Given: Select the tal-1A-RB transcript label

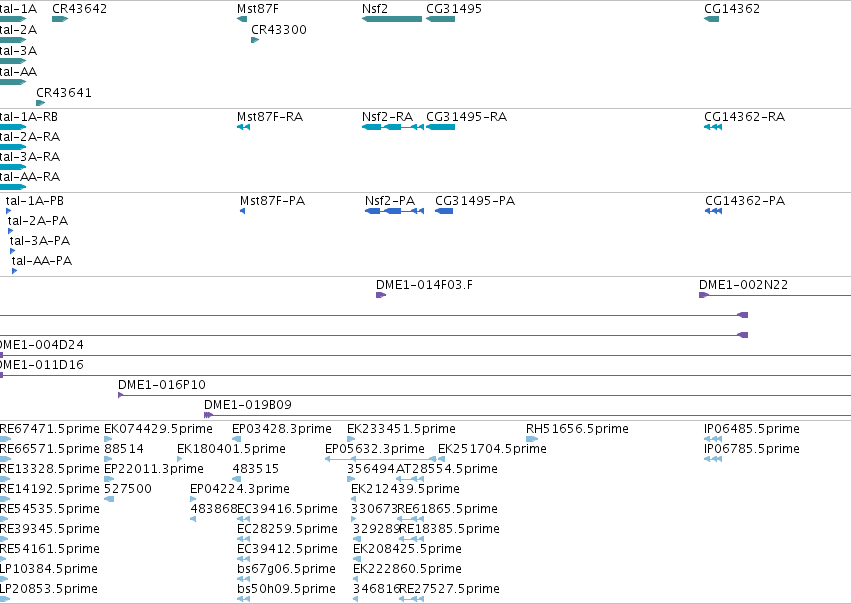Looking at the screenshot, I should pos(29,117).
